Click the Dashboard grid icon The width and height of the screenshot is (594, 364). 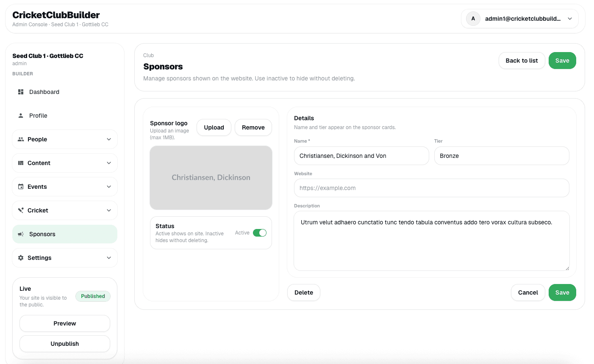(x=21, y=92)
